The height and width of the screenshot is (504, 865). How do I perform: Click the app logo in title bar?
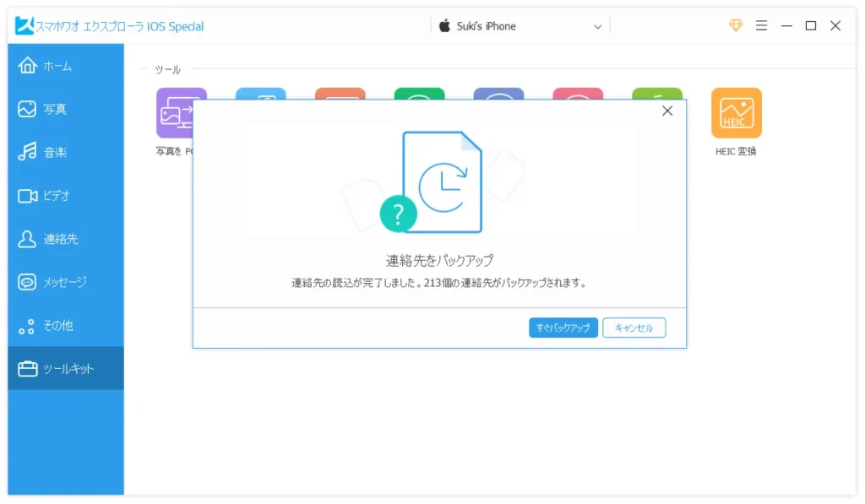click(x=24, y=26)
